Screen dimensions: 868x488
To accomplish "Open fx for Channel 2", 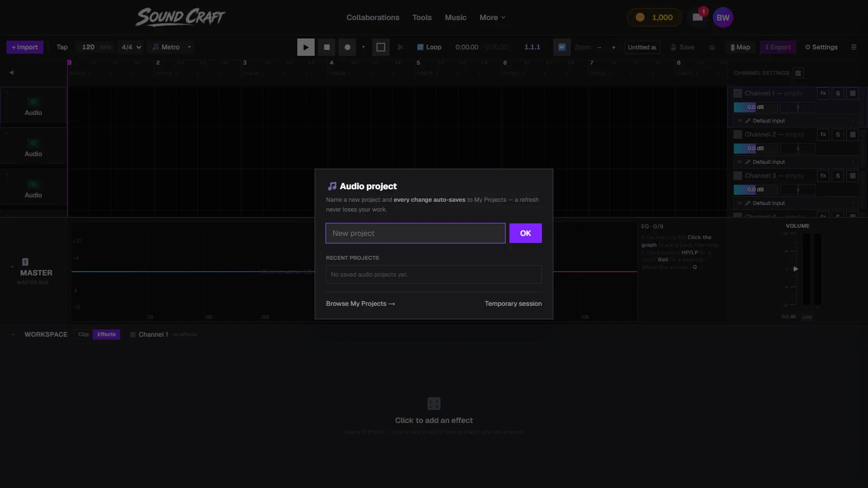I will (823, 134).
